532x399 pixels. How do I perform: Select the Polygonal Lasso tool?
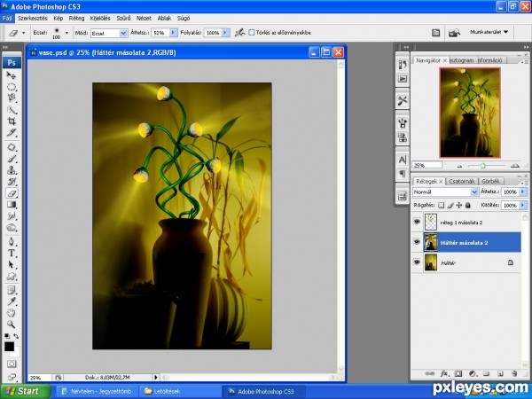point(12,98)
